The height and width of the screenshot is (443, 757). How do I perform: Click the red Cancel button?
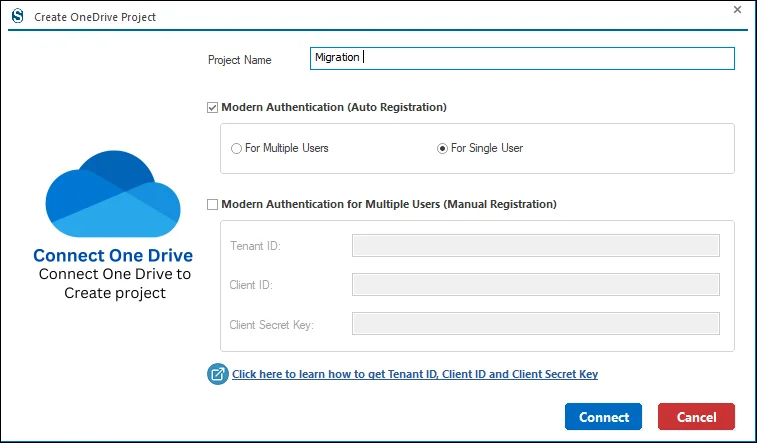pyautogui.click(x=696, y=416)
